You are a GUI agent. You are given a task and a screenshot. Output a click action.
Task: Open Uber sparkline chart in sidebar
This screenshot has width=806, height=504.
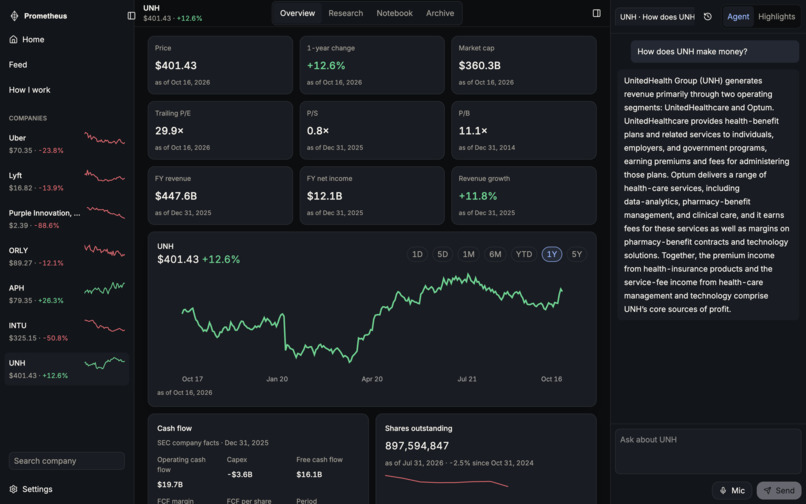[104, 139]
